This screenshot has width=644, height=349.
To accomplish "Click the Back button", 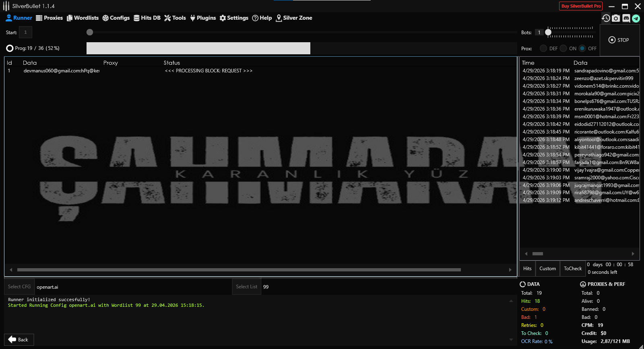I will tap(19, 340).
